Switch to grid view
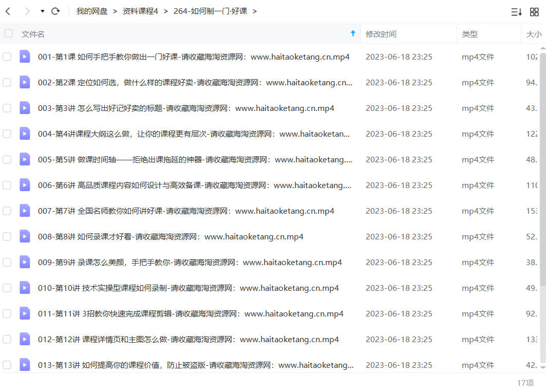 coord(534,12)
